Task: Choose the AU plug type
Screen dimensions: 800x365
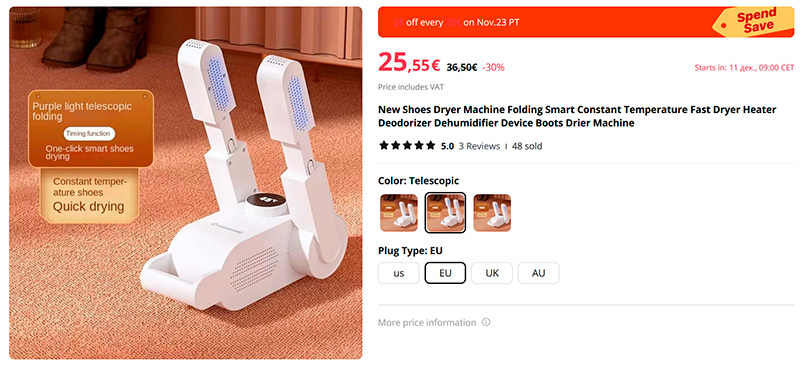Action: 538,273
